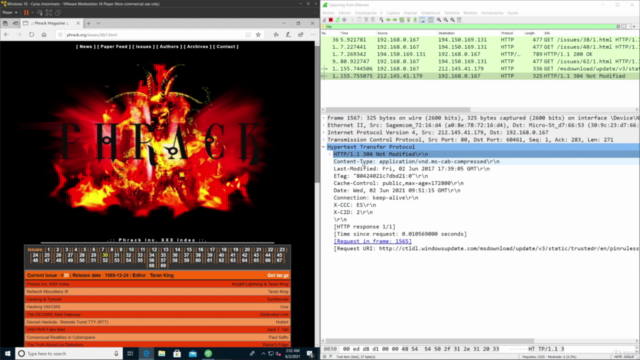Enter VMware full screen mode
Screen dimensions: 640x360
[x=49, y=13]
